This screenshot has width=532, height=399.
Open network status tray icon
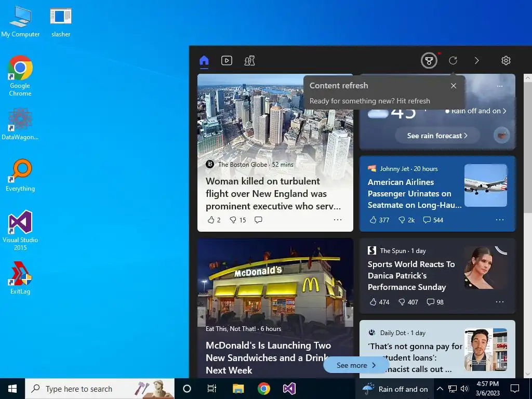click(453, 389)
